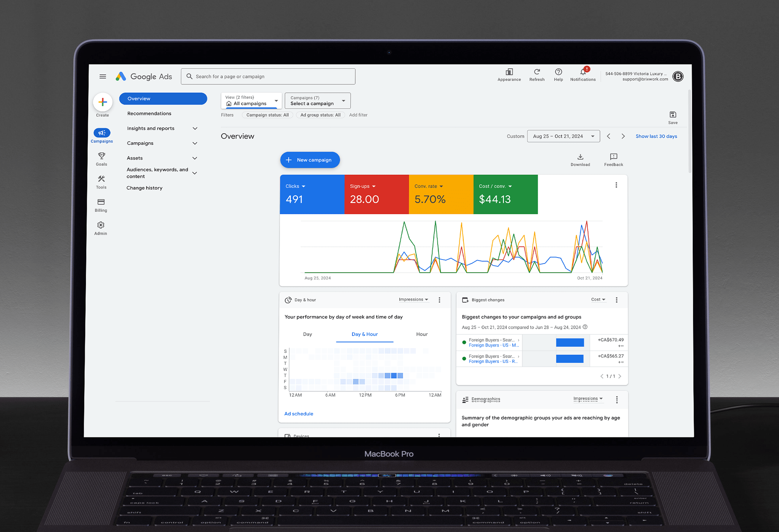Send feedback
This screenshot has width=779, height=532.
pos(613,157)
